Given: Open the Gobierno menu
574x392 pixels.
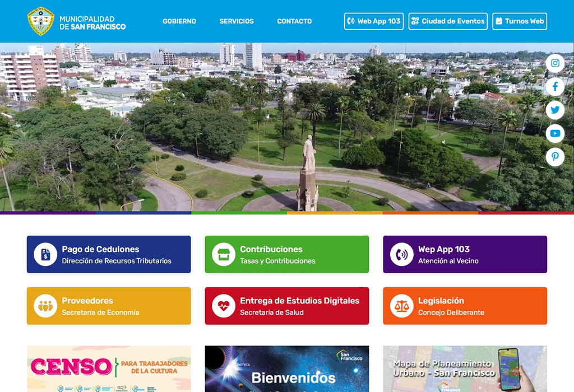Looking at the screenshot, I should pos(179,21).
